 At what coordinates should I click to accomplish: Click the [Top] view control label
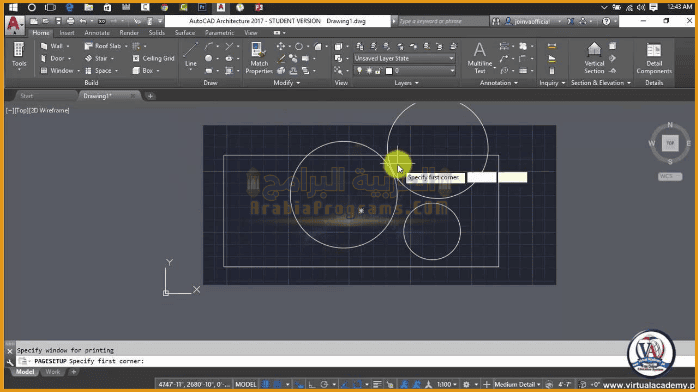coord(21,110)
